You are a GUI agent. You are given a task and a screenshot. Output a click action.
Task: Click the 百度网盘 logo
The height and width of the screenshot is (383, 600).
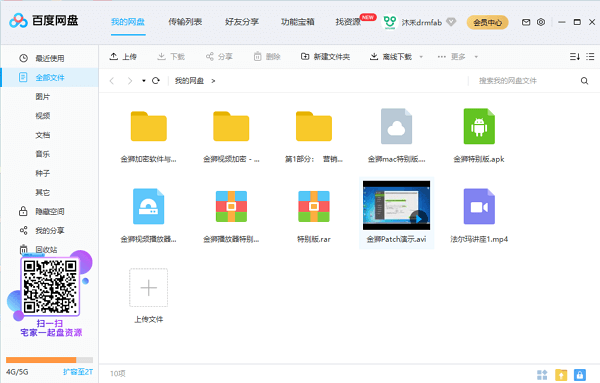[44, 21]
